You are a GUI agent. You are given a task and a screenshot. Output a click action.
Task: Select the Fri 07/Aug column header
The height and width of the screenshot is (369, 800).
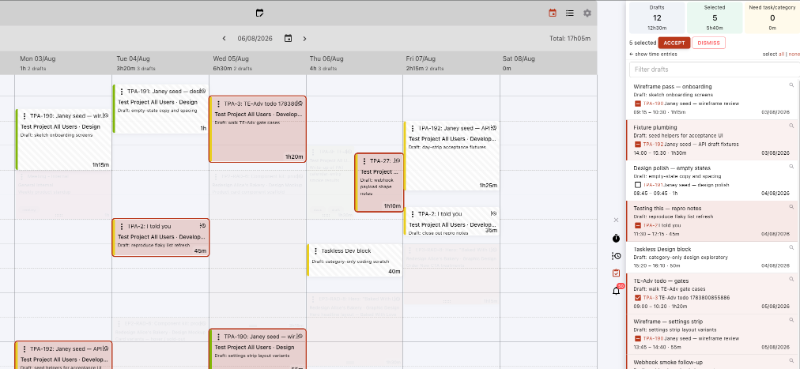tap(451, 62)
